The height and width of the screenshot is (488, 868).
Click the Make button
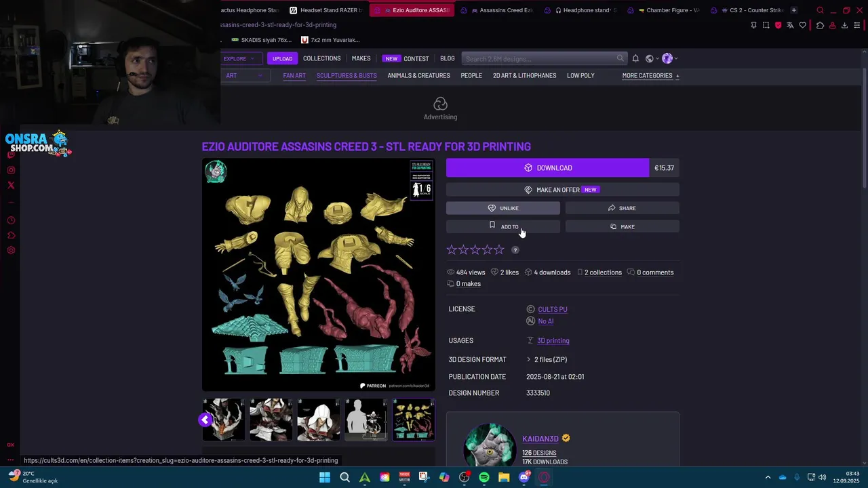623,226
